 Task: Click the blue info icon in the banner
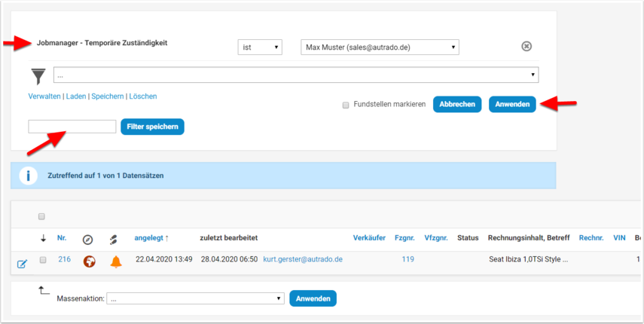pyautogui.click(x=28, y=176)
